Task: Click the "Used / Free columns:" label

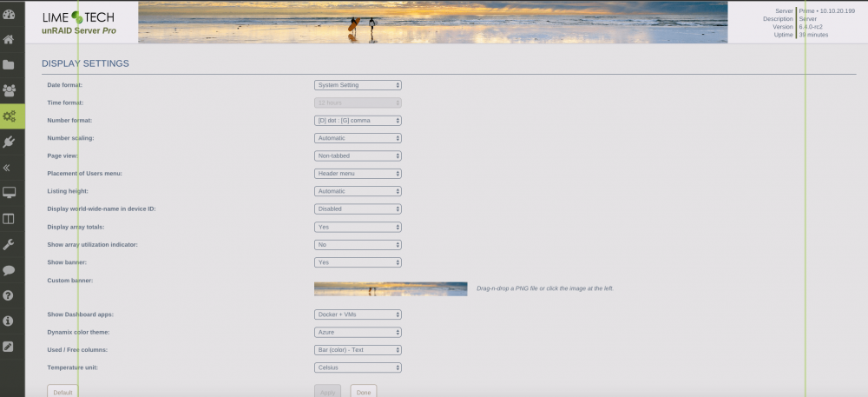Action: point(77,350)
